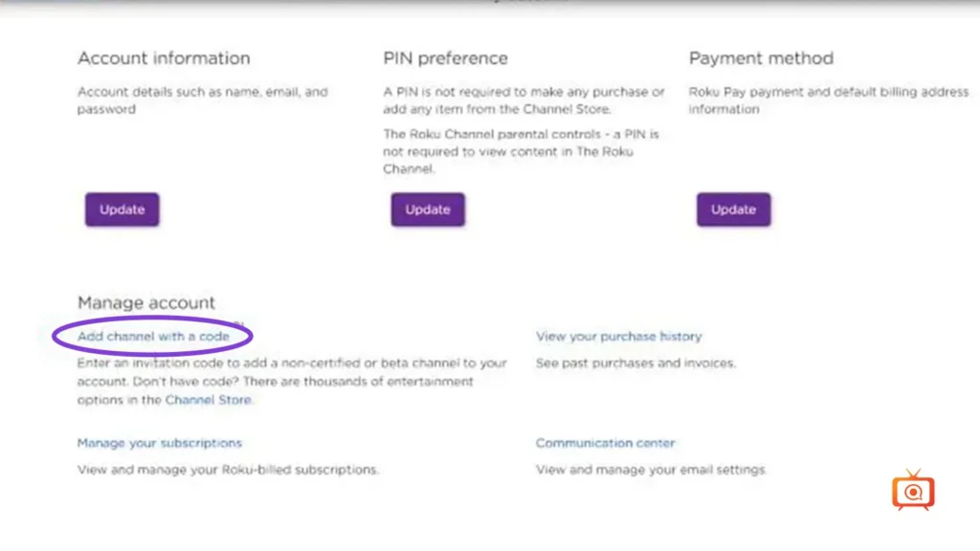This screenshot has height=551, width=980.
Task: Click the email settings description text
Action: click(651, 470)
